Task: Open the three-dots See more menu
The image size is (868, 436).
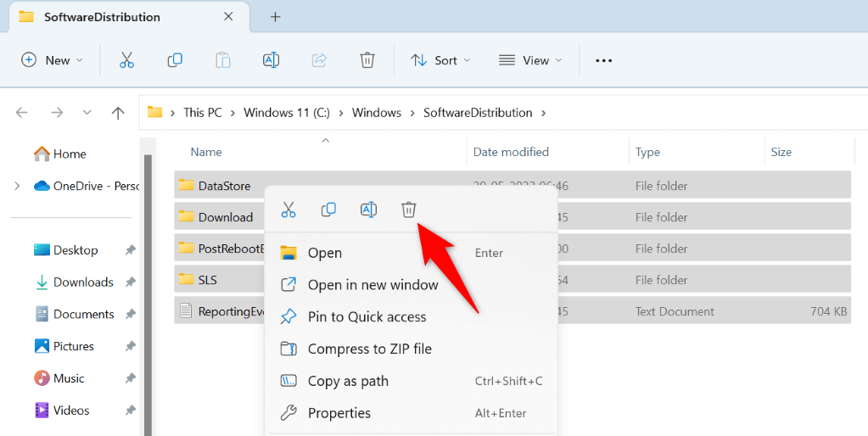Action: tap(603, 60)
